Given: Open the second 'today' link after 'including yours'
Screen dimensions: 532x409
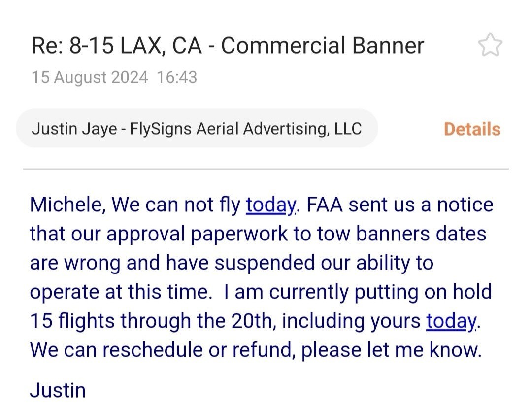Looking at the screenshot, I should click(451, 321).
